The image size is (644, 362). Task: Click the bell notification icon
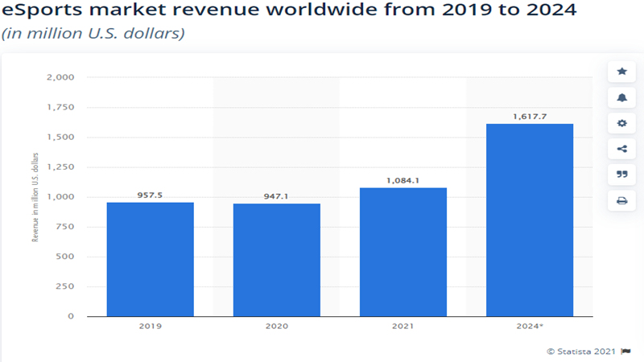tap(621, 97)
